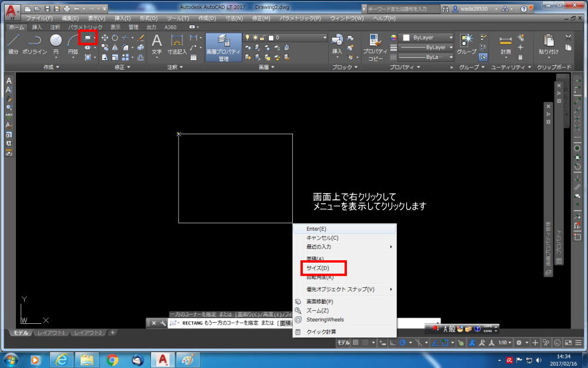
Task: Activate the Erase tool in the 修正 panel
Action: tap(141, 38)
